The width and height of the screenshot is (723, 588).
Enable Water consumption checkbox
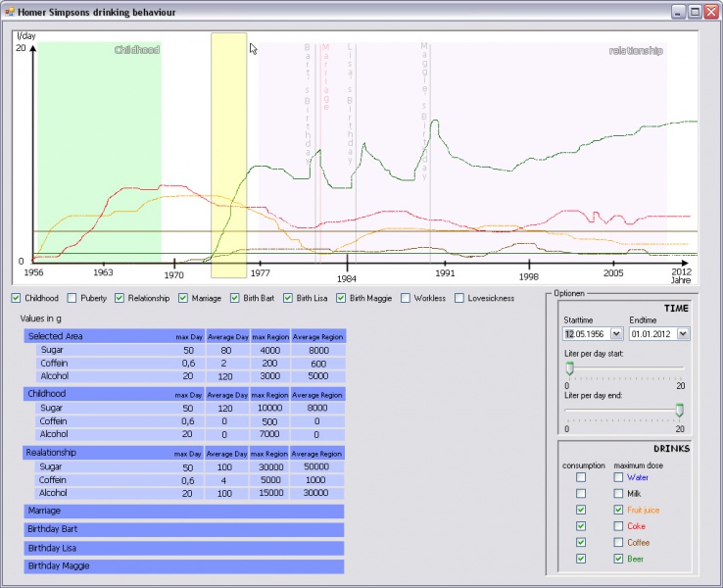click(581, 477)
